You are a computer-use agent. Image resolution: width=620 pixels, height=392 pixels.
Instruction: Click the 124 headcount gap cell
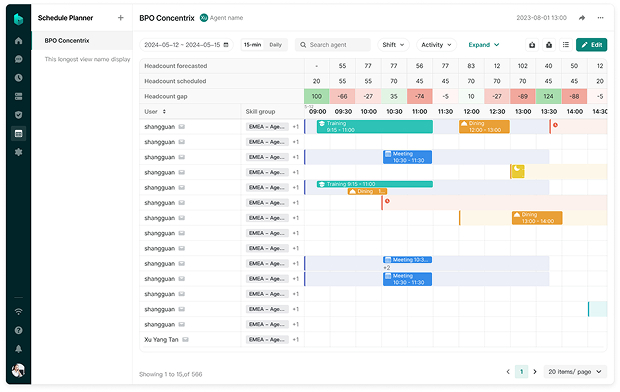(548, 96)
